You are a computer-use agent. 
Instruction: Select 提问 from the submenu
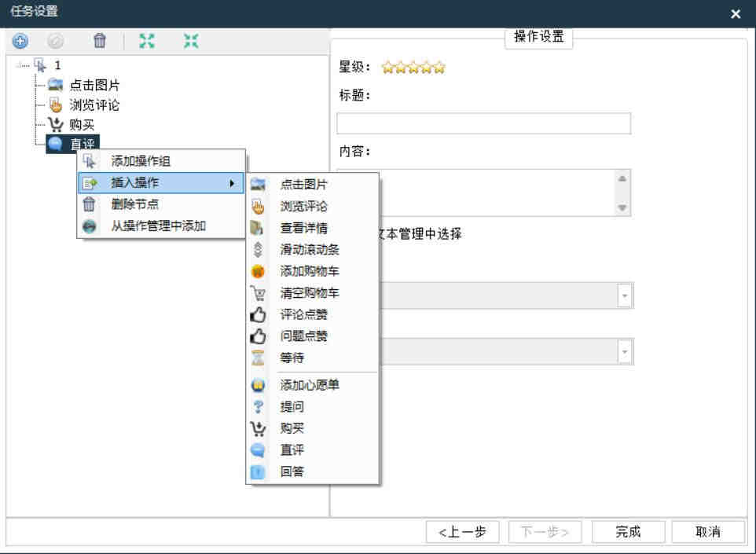click(x=313, y=407)
